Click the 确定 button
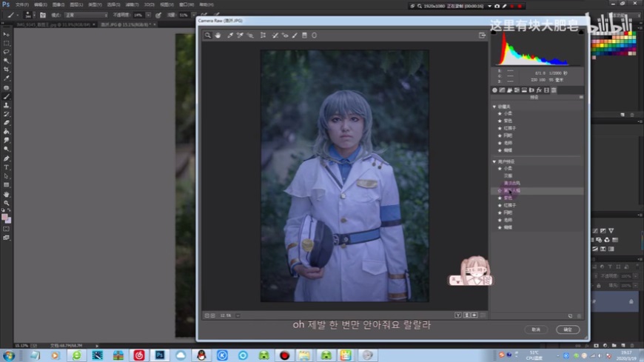644x362 pixels. pos(568,329)
